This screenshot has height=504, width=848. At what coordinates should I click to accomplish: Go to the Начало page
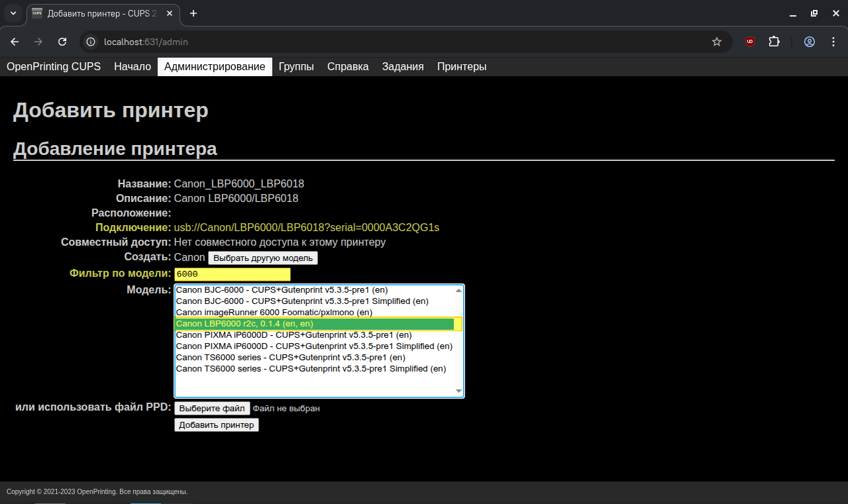[x=132, y=67]
